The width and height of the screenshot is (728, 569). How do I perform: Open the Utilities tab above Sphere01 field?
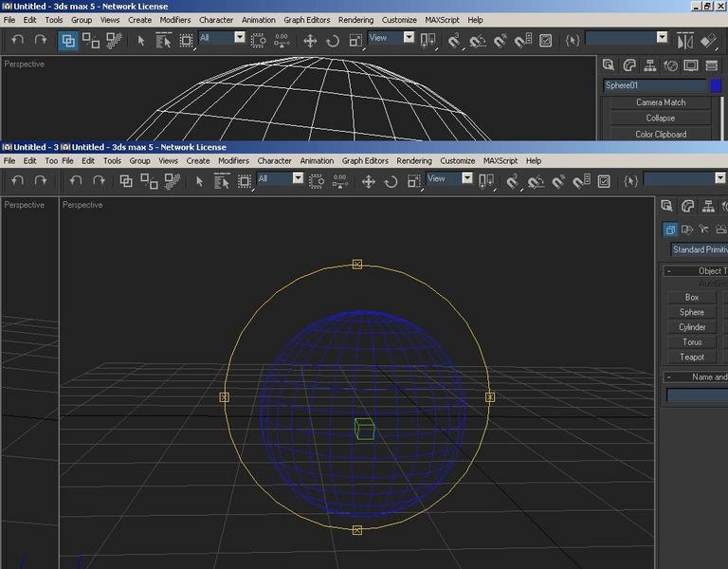[712, 65]
